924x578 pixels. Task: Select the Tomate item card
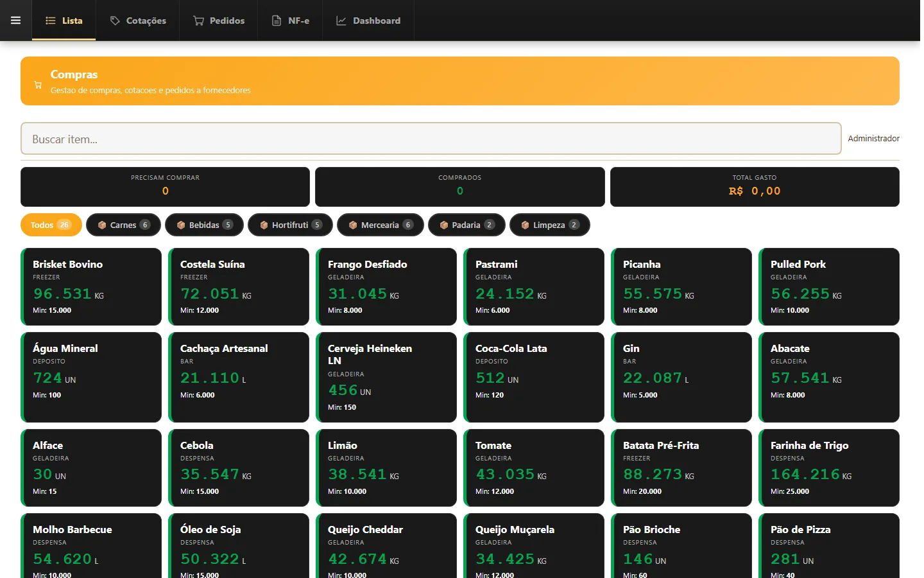tap(534, 468)
